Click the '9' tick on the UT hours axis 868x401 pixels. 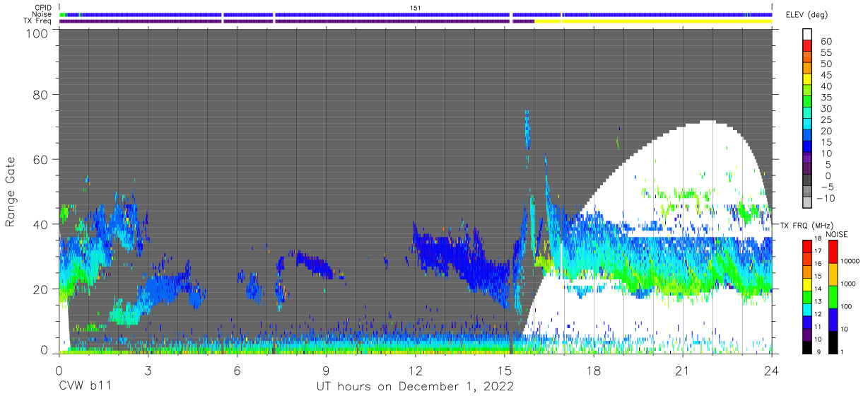326,370
